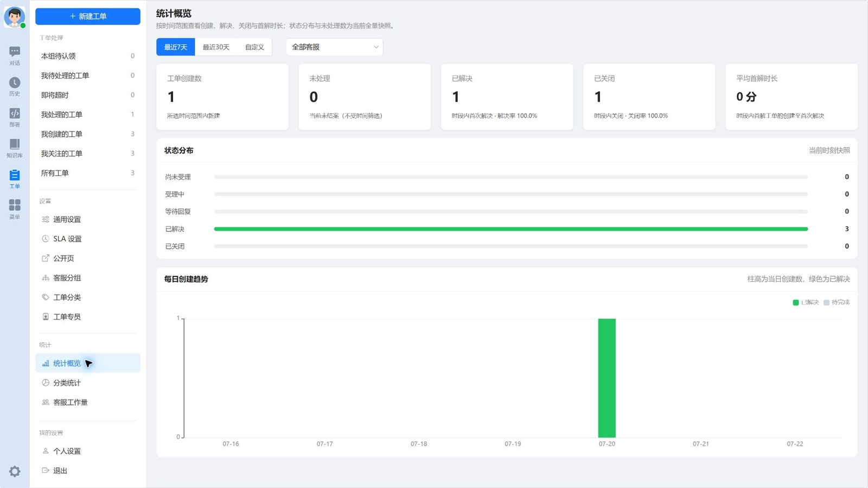Image resolution: width=868 pixels, height=488 pixels.
Task: Expand the 全部客服 dropdown
Action: [335, 47]
